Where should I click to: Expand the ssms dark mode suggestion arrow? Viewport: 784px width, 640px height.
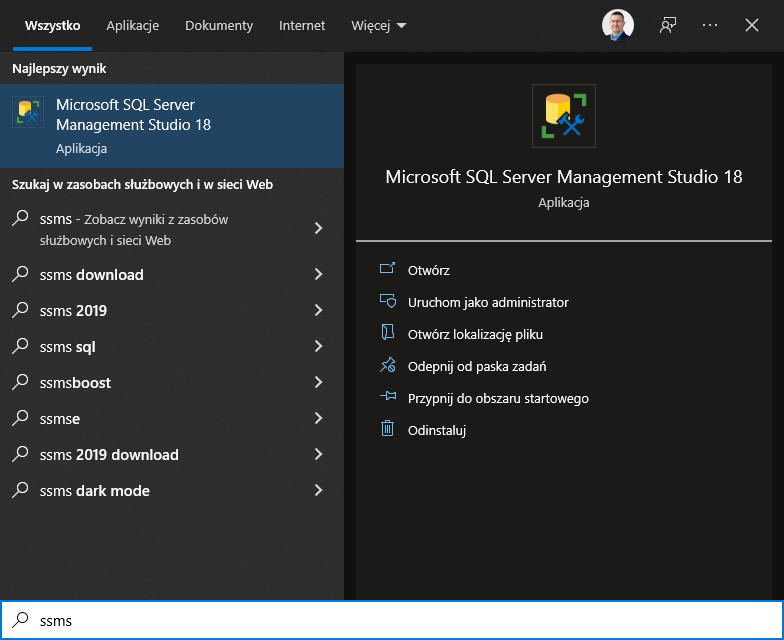(x=318, y=491)
